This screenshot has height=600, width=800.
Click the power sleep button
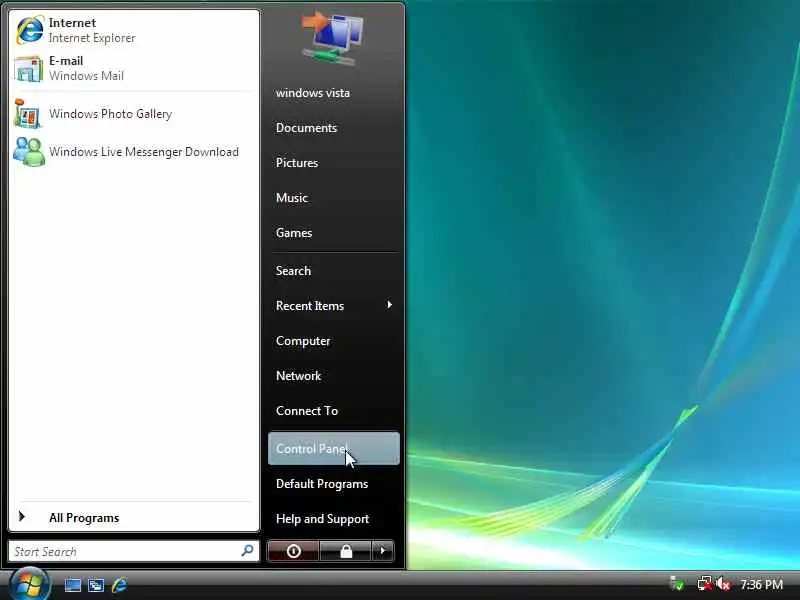pos(293,551)
